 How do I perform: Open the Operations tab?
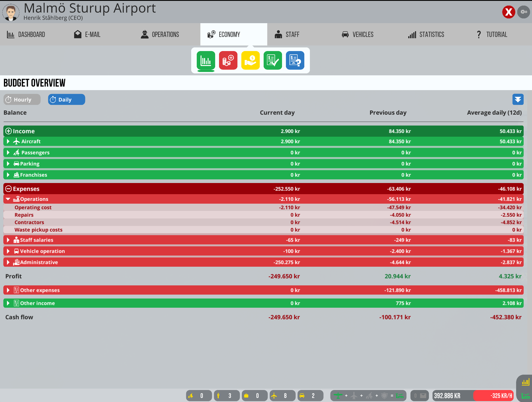point(160,35)
